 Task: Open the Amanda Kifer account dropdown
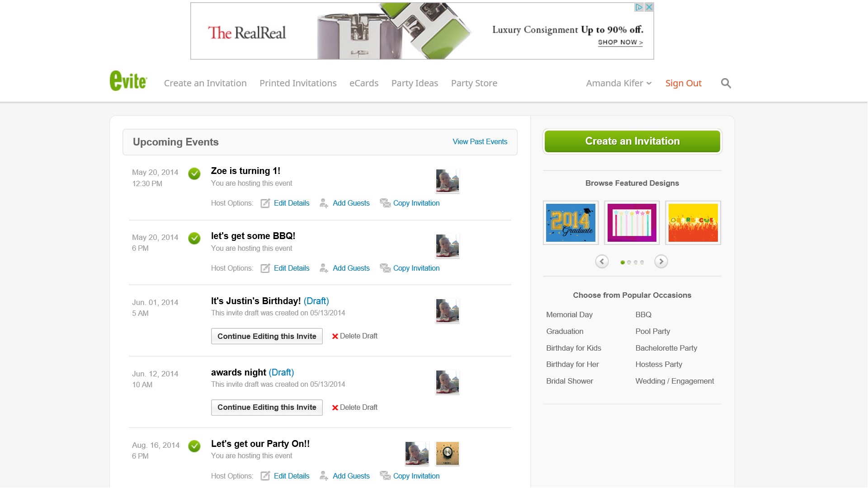[x=618, y=83]
